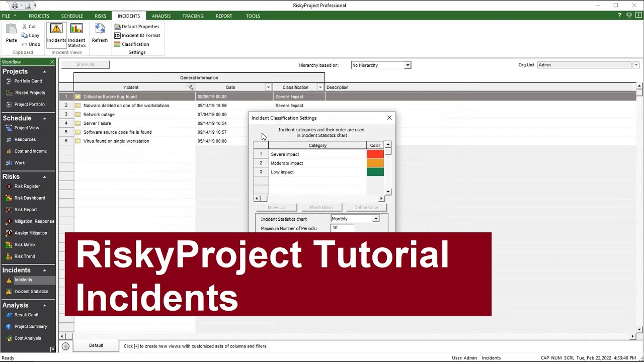This screenshot has width=644, height=362.
Task: Open Resources in Schedule section
Action: (25, 139)
